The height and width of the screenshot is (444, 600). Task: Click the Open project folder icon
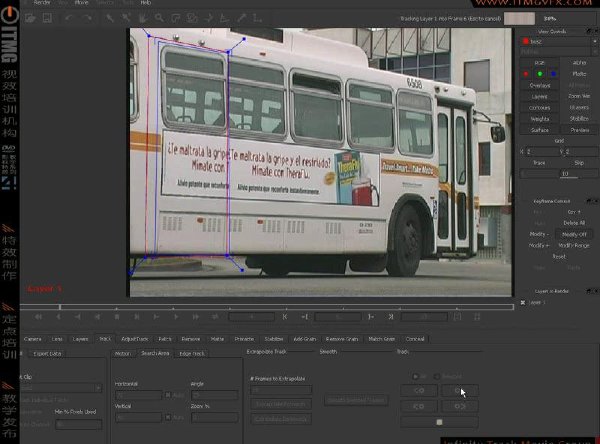[x=30, y=18]
